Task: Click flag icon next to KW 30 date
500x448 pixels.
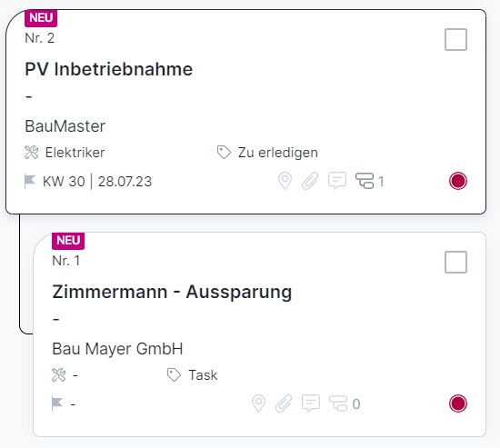Action: (x=30, y=182)
